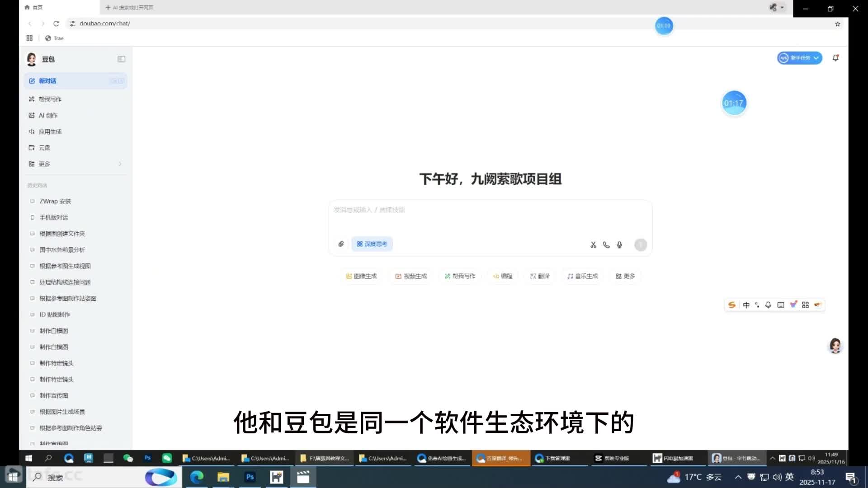Screen dimensions: 868x488
Task: Toggle the 深度思考 deep thinking mode
Action: coord(372,244)
